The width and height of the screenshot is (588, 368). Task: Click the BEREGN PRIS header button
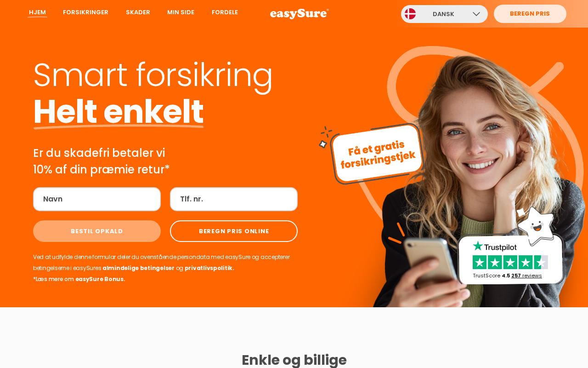click(x=530, y=14)
